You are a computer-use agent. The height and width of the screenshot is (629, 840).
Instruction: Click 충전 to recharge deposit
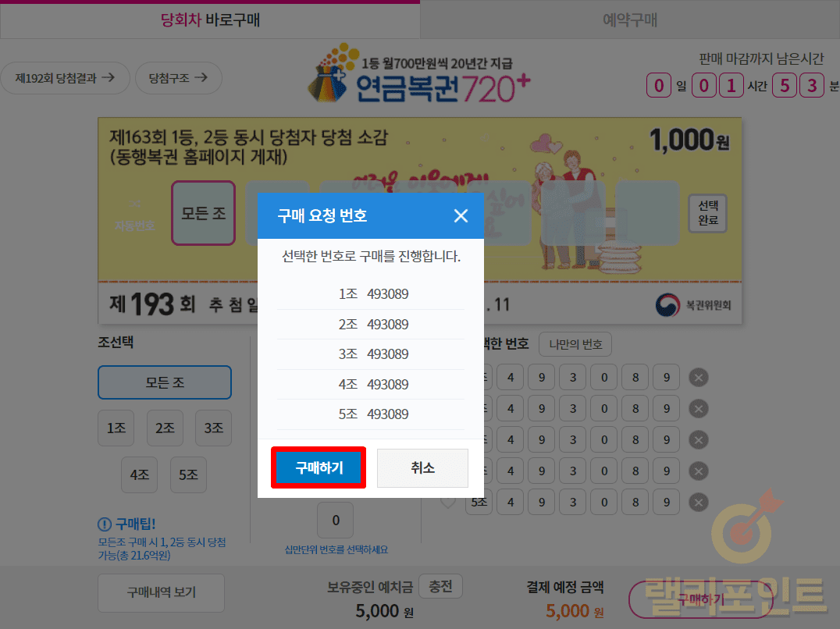click(440, 586)
